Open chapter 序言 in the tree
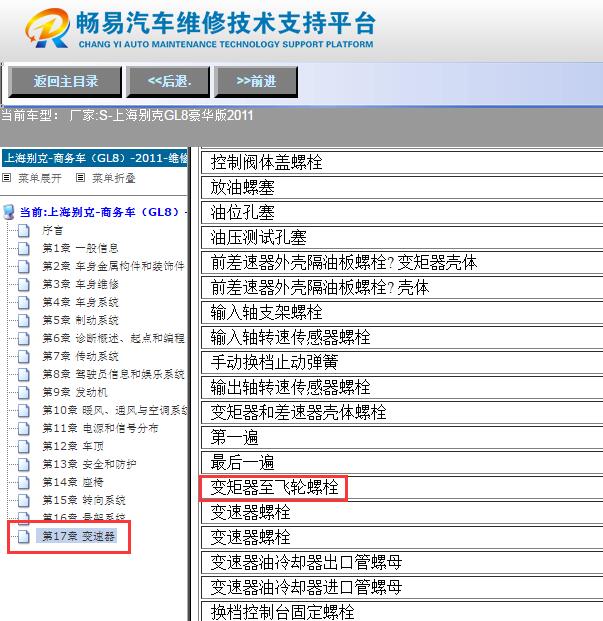Screen dimensions: 603x621 click(x=53, y=230)
